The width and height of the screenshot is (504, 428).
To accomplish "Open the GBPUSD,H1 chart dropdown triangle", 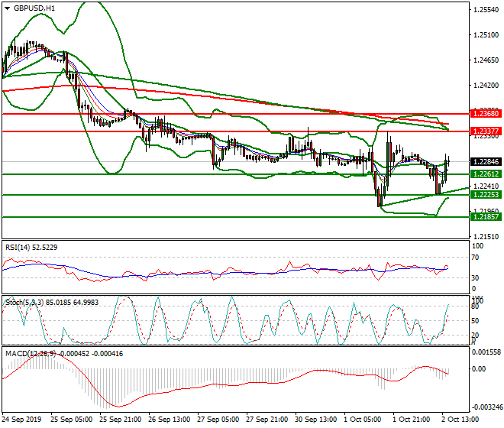I will pyautogui.click(x=7, y=8).
